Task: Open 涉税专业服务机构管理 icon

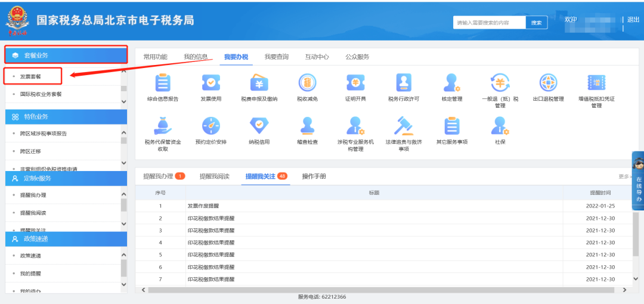Action: point(355,126)
